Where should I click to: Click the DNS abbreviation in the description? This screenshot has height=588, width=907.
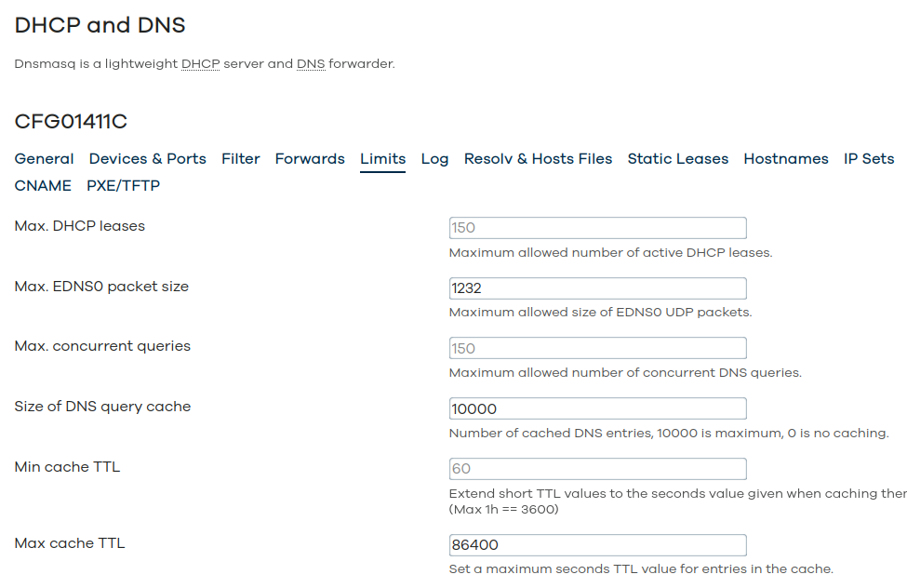(312, 63)
